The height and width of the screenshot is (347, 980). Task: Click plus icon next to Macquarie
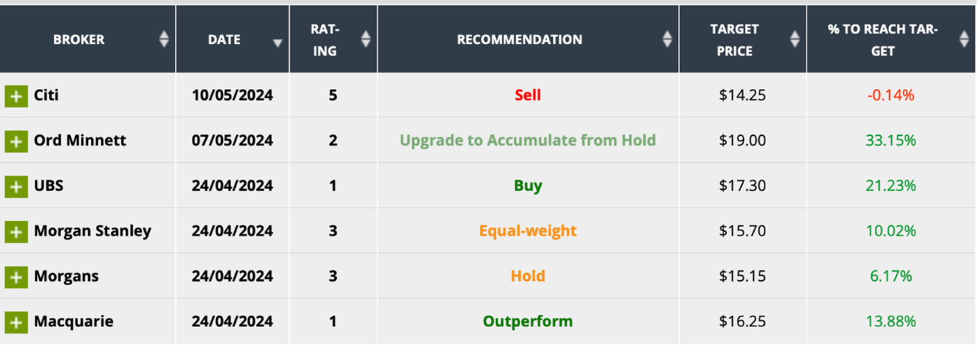point(16,322)
